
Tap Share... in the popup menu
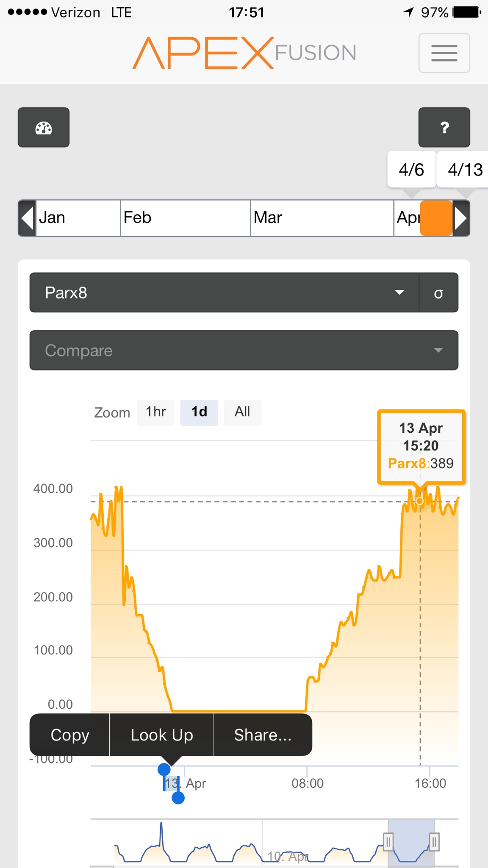[x=263, y=735]
